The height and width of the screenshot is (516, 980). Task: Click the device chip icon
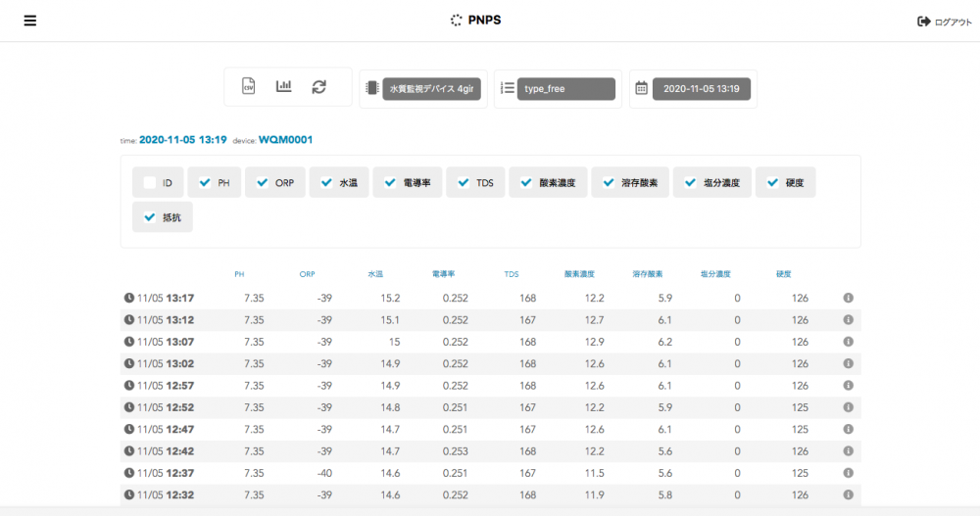pos(371,88)
